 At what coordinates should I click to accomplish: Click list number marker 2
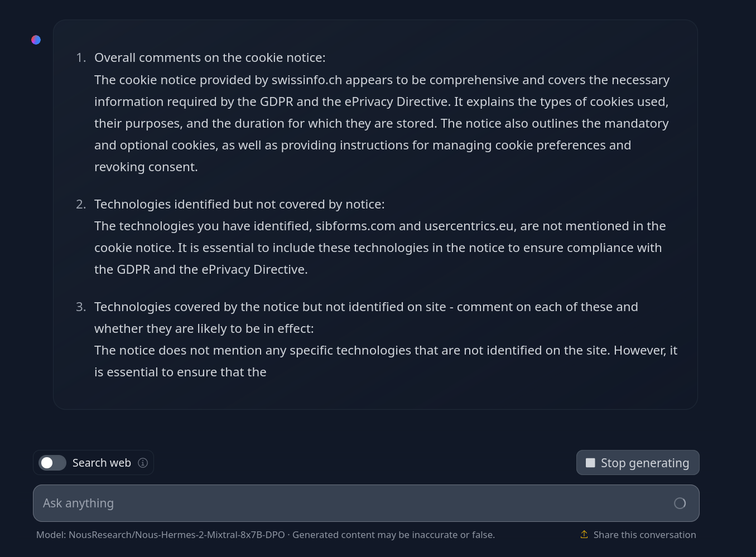point(81,204)
